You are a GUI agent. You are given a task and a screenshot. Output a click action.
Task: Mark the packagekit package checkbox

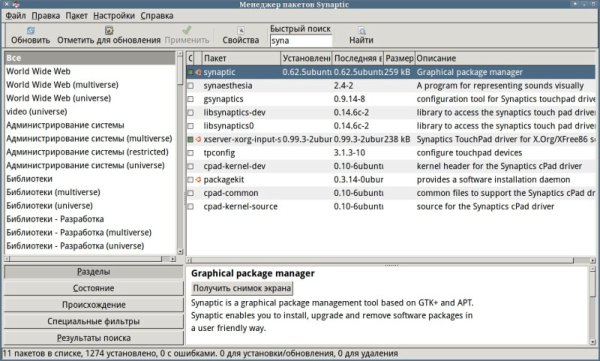191,180
